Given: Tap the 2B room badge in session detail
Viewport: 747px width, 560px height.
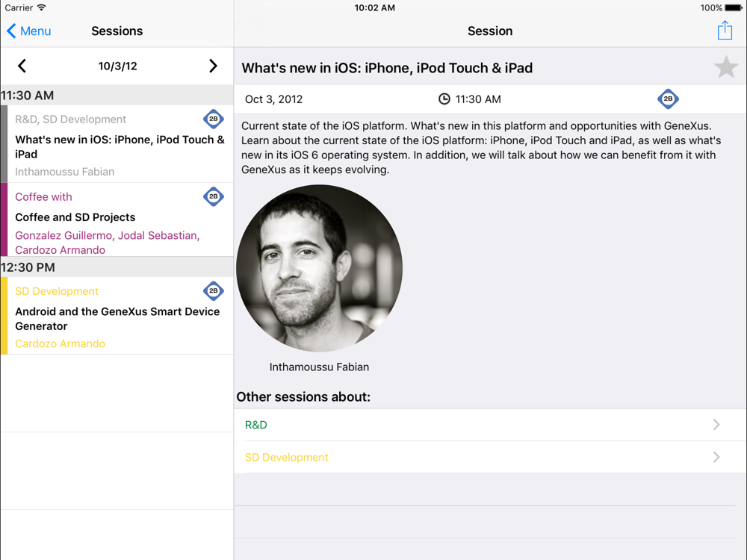Looking at the screenshot, I should click(x=668, y=99).
